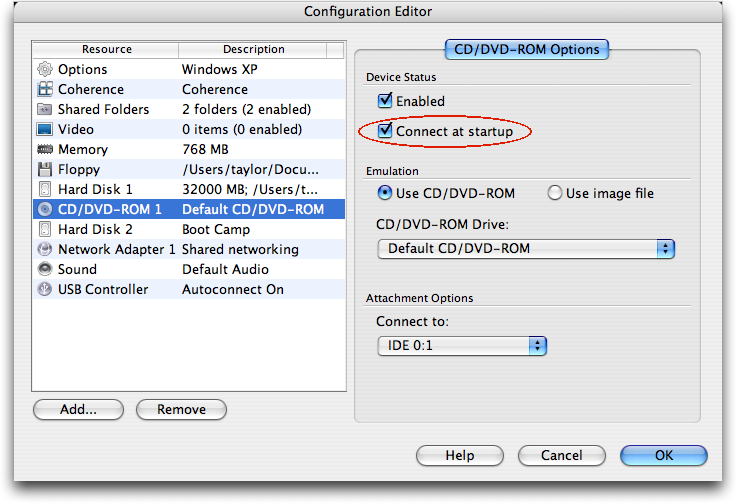Select the Options resource label
Screen dimensions: 736x504
pyautogui.click(x=83, y=69)
